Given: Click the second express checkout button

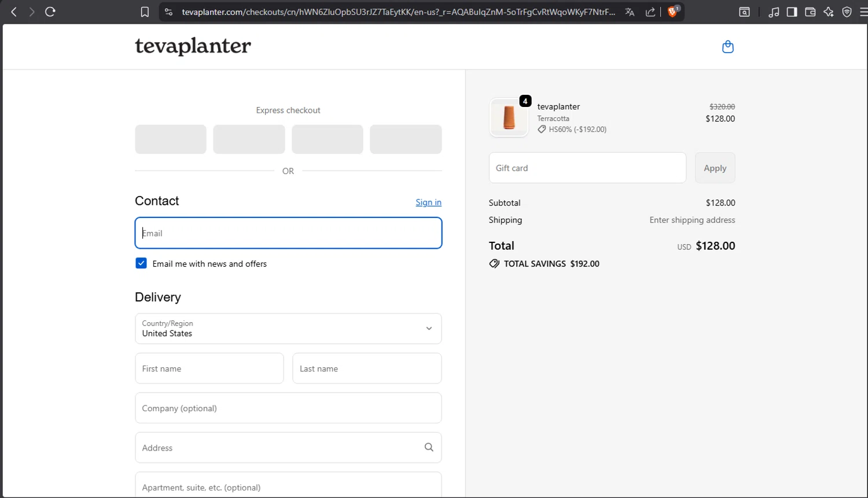Looking at the screenshot, I should 249,139.
